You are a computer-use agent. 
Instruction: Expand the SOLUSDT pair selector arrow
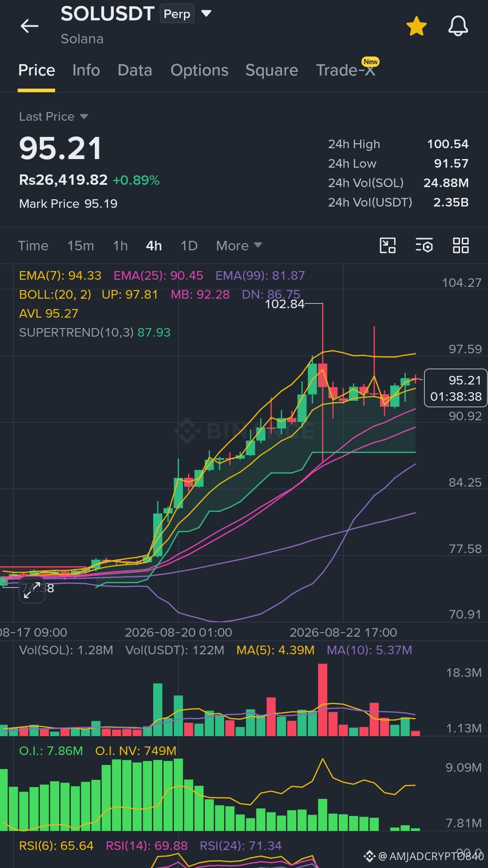point(206,14)
